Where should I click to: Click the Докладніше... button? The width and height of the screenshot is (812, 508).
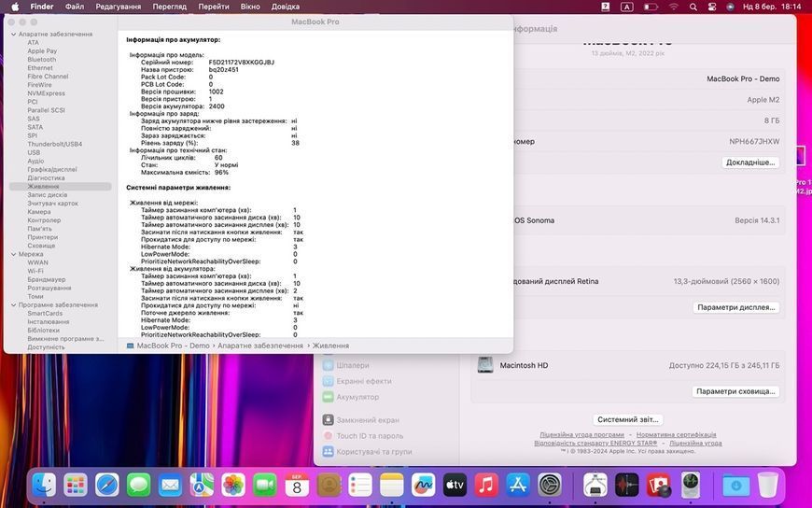point(750,162)
